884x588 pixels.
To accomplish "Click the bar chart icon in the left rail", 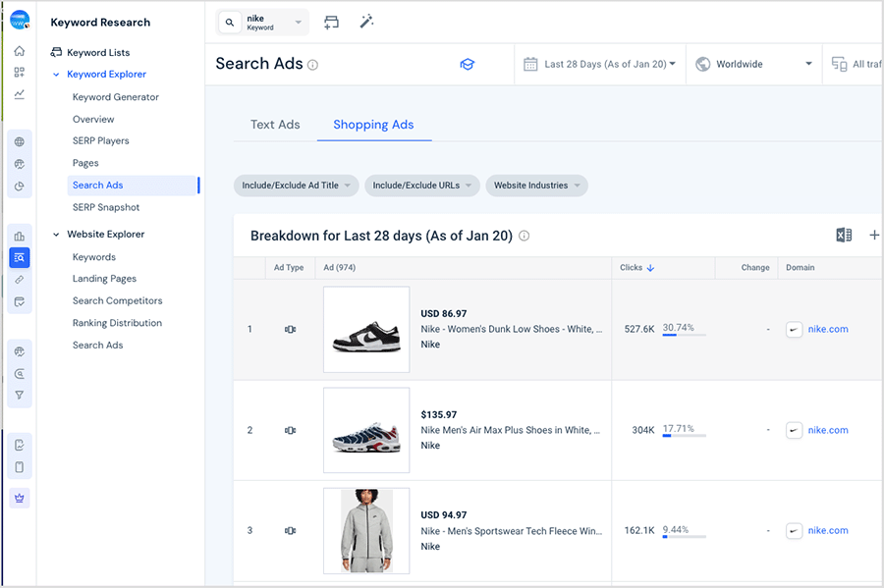I will 20,236.
